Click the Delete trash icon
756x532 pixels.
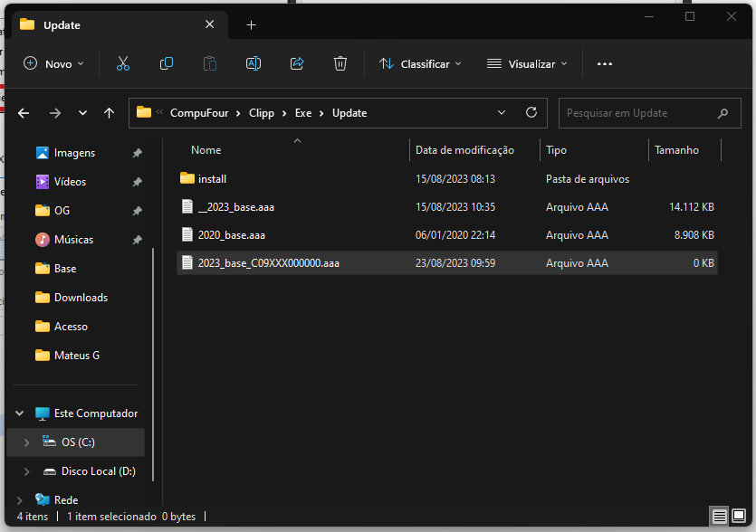[x=340, y=63]
